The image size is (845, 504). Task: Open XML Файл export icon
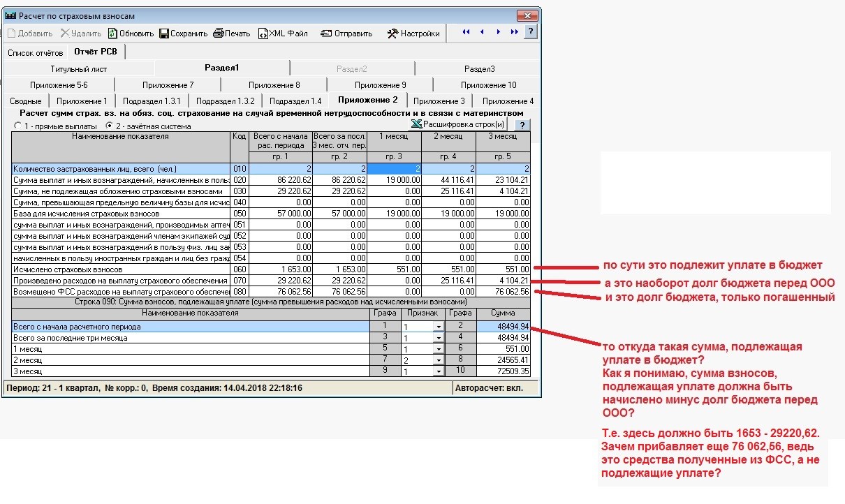click(x=263, y=33)
